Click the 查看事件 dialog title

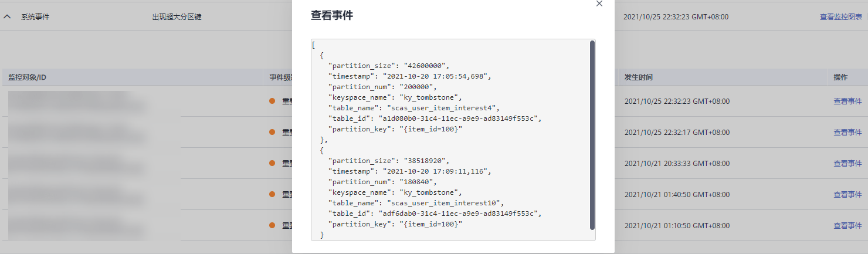pos(331,16)
